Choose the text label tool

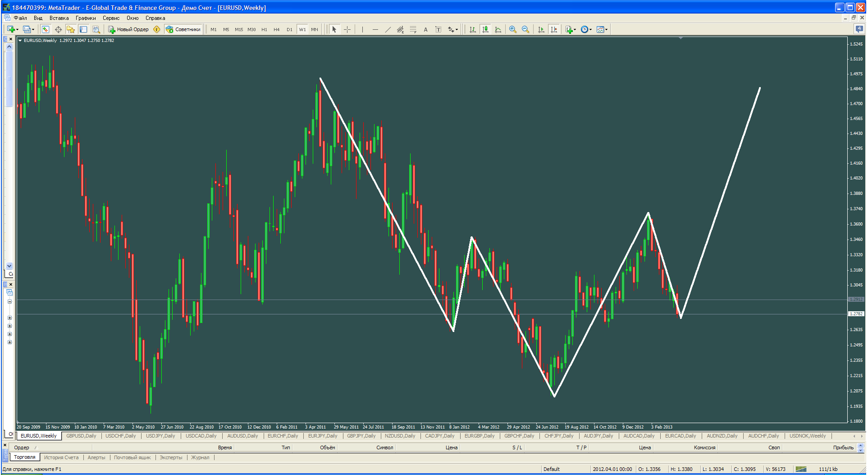pyautogui.click(x=425, y=29)
